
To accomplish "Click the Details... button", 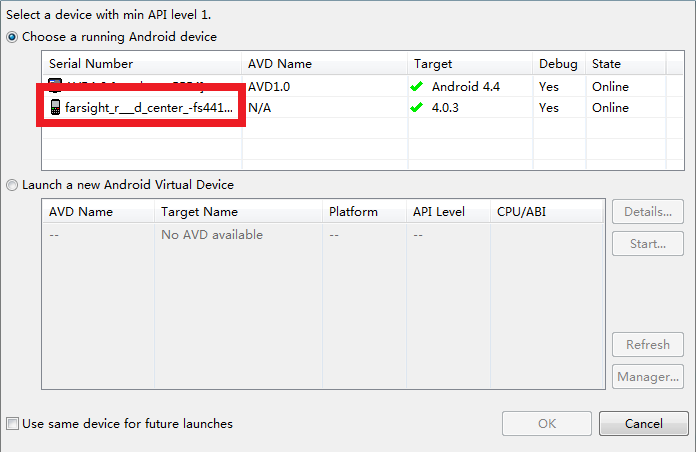I will coord(648,212).
